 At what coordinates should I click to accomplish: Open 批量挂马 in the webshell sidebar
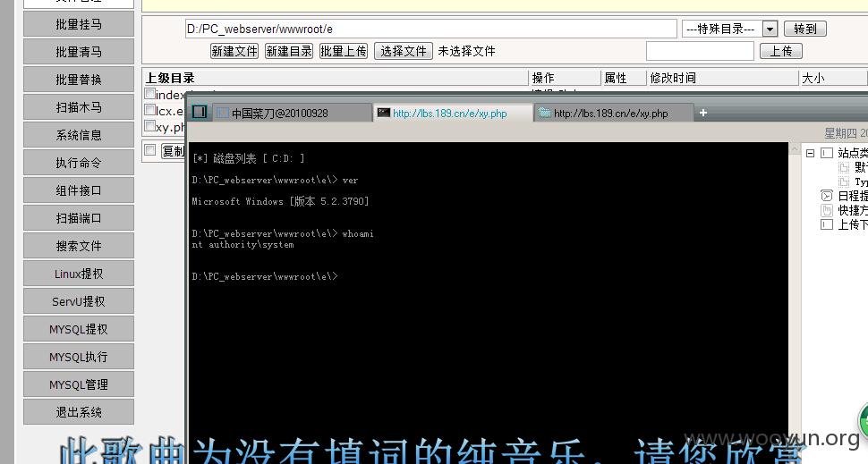(79, 24)
